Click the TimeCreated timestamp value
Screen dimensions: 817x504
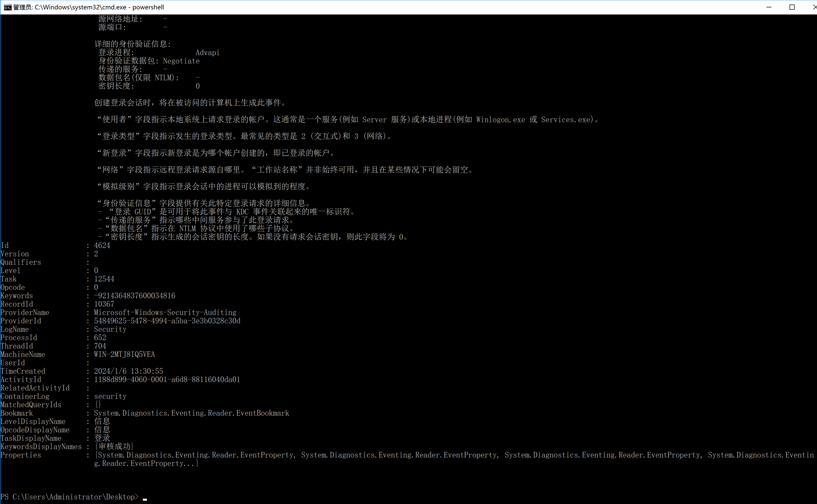pyautogui.click(x=128, y=371)
